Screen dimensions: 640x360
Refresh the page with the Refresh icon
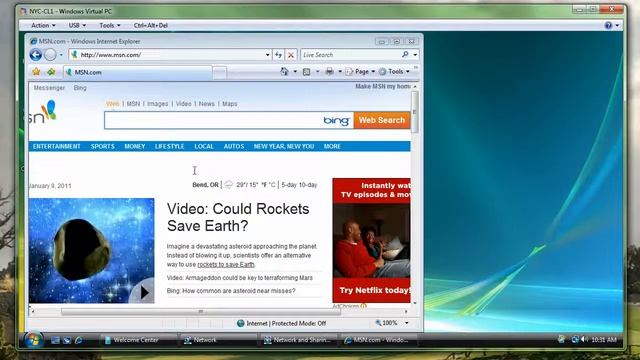coord(279,55)
